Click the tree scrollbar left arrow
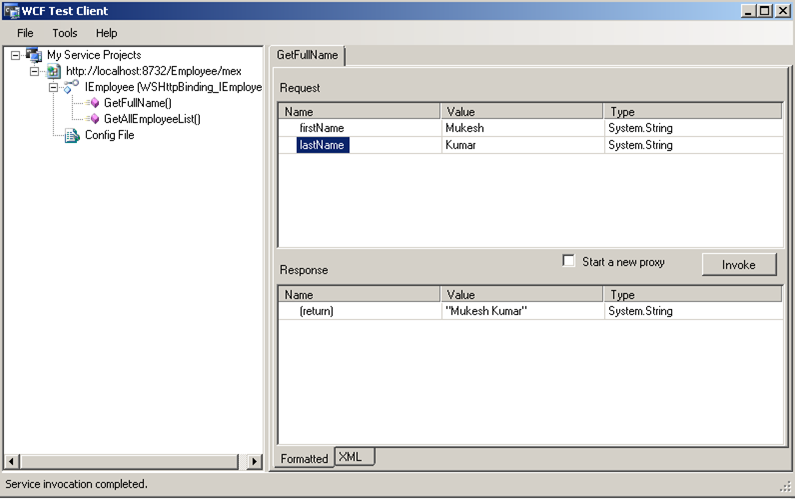This screenshot has height=499, width=795. tap(11, 461)
